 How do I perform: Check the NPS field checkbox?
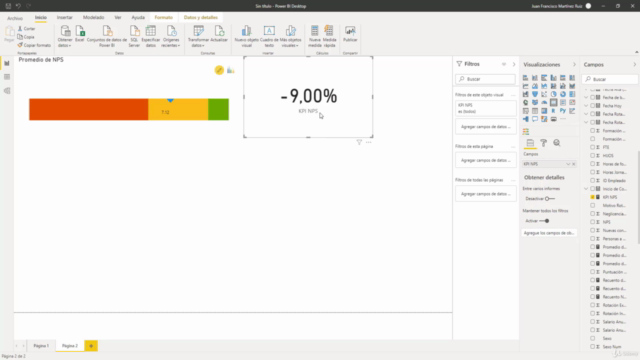[593, 222]
